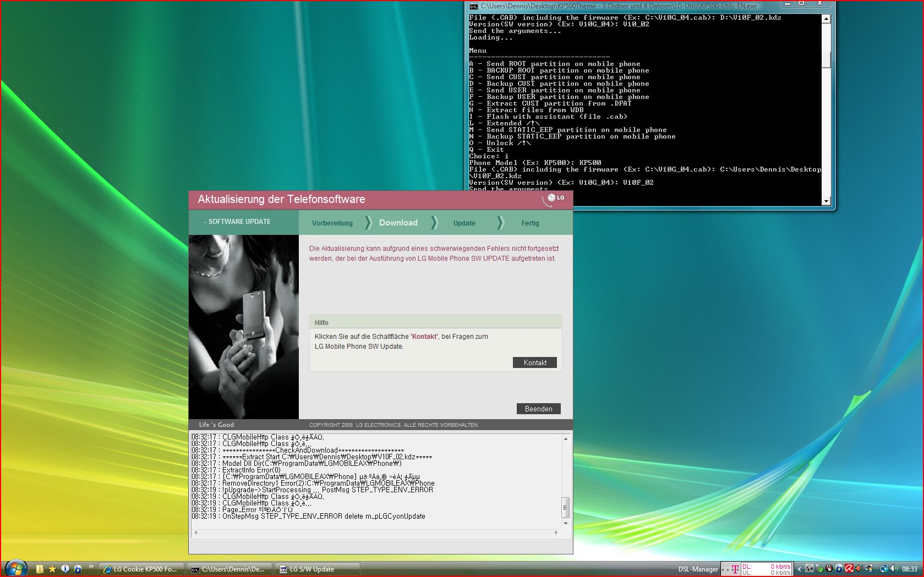Click the globe tray icon
Viewport: 924px width, 577px height.
(809, 569)
